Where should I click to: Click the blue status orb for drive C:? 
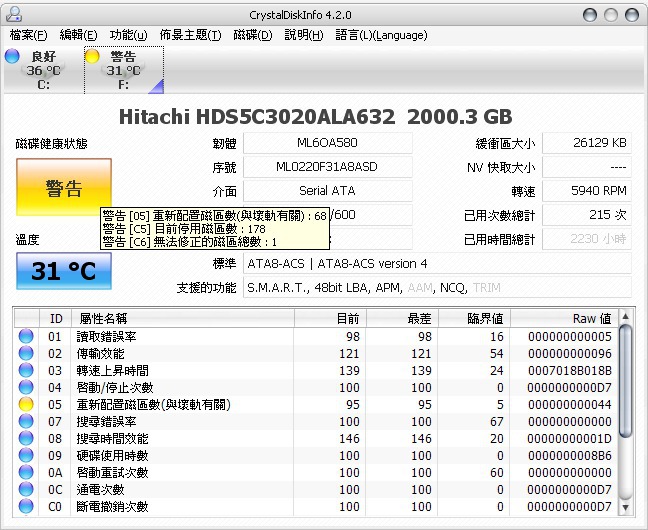pos(12,56)
